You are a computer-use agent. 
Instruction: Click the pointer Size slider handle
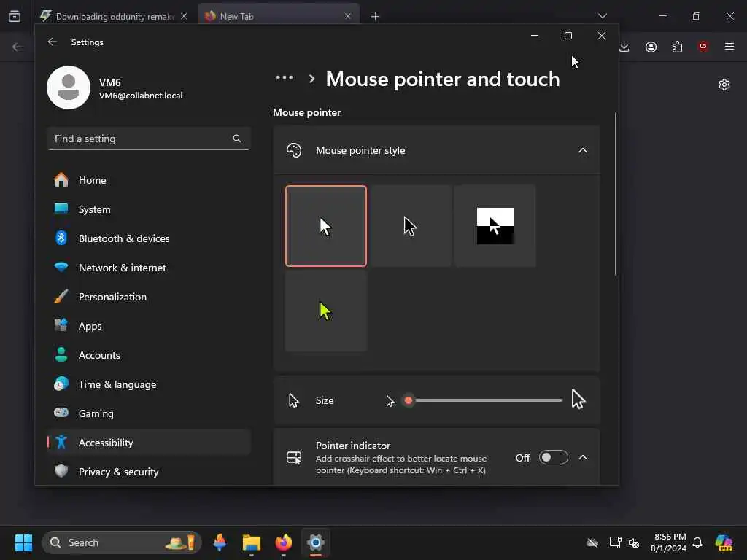click(409, 400)
